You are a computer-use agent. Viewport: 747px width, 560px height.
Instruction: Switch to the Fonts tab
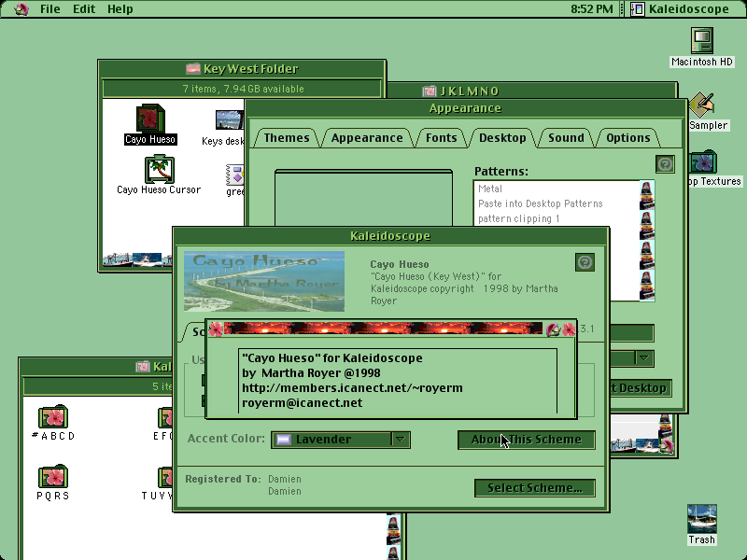tap(441, 137)
